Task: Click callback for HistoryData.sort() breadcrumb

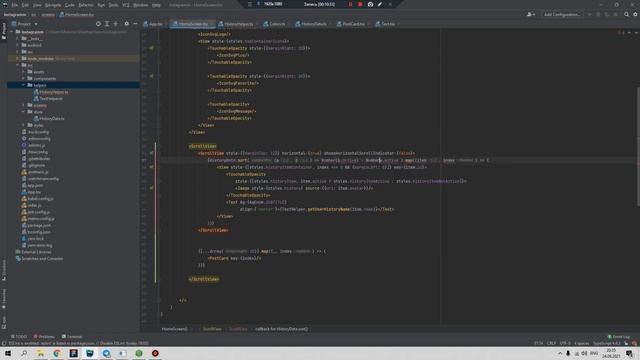Action: [x=281, y=329]
